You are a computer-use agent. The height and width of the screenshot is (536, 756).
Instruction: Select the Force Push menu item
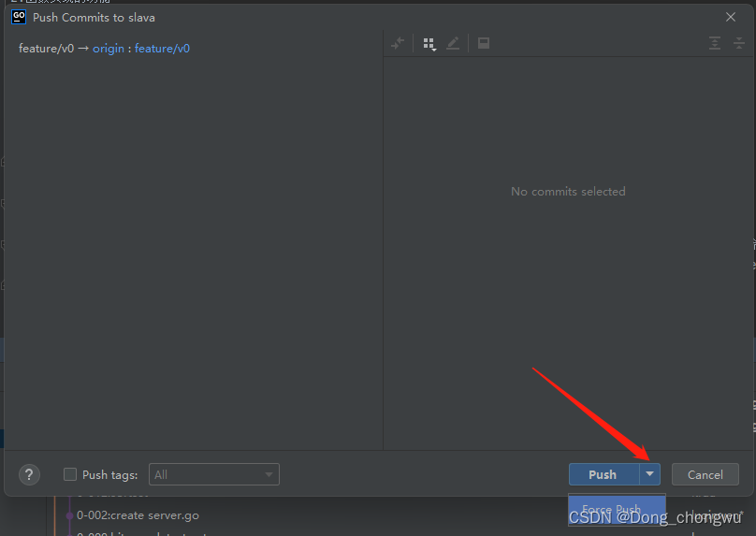coord(618,510)
